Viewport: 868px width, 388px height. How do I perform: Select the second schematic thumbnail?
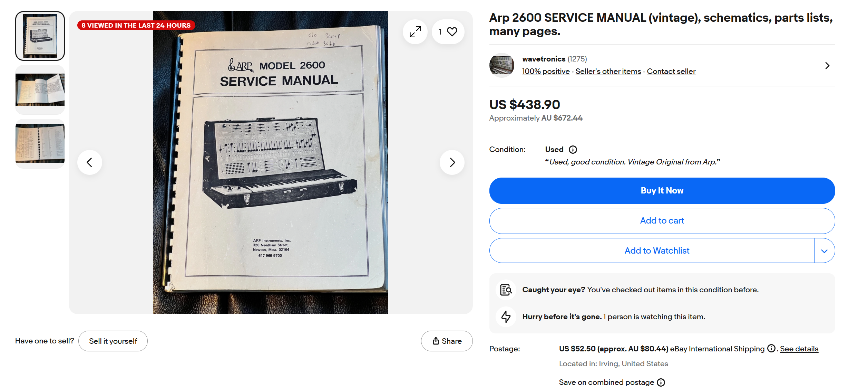click(x=40, y=89)
